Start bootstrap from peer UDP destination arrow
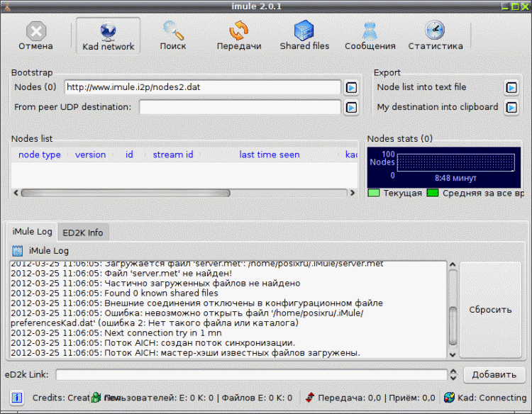 [x=351, y=108]
